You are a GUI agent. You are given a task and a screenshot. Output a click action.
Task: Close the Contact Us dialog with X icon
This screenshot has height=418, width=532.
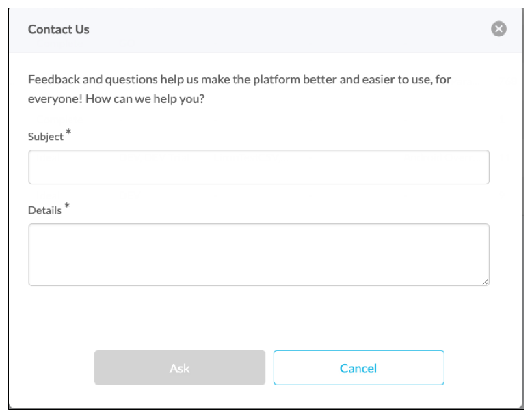pos(498,29)
